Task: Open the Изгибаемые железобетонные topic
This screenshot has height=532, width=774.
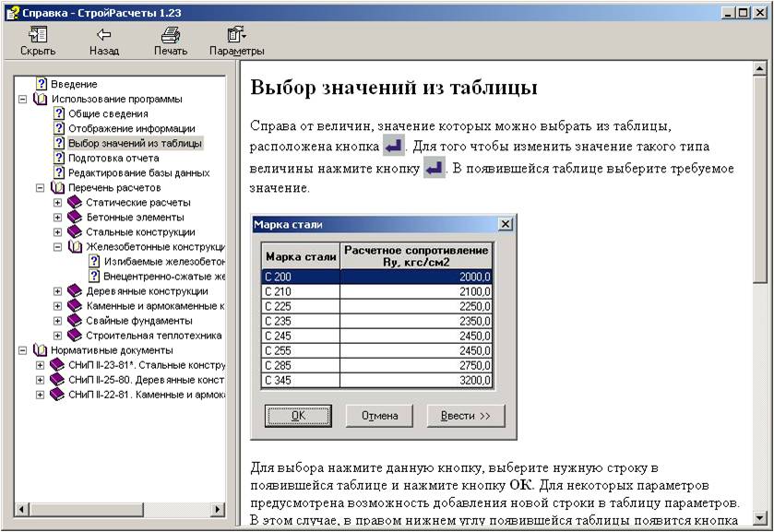Action: [164, 262]
